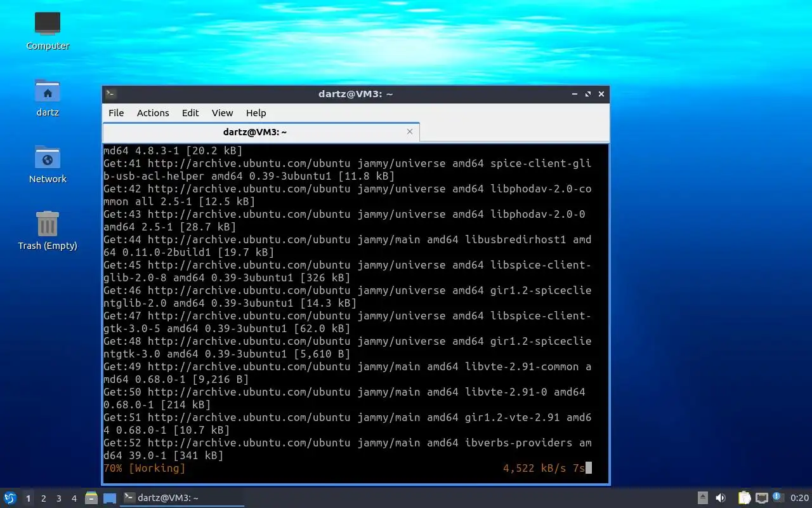Switch to virtual desktop 2
Screen dimensions: 812x508
tap(43, 498)
